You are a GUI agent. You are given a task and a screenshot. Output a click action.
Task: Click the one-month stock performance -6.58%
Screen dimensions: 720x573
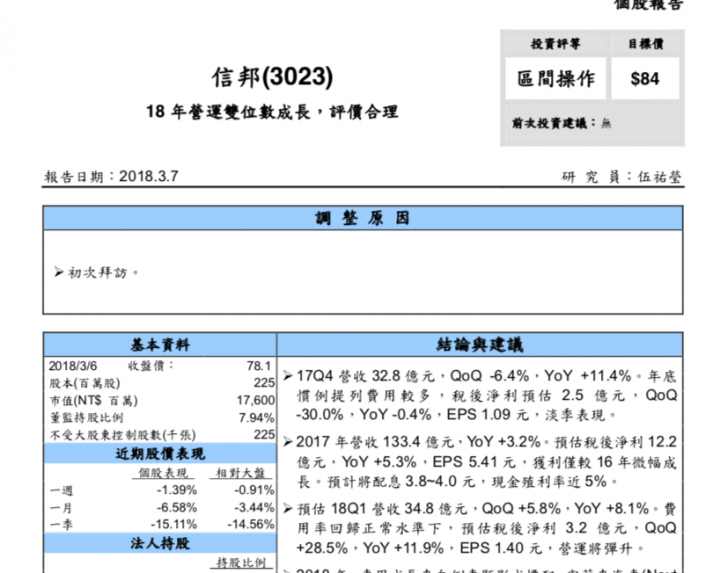177,507
